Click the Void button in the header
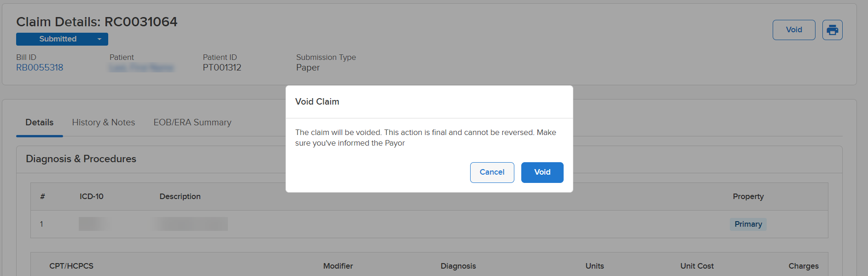The image size is (868, 276). coord(793,29)
